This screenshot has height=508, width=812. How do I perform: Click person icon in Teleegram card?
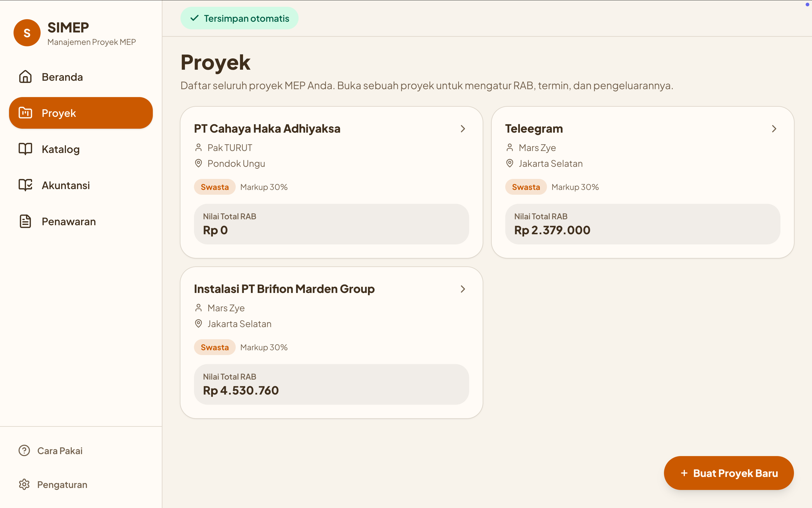(x=510, y=148)
